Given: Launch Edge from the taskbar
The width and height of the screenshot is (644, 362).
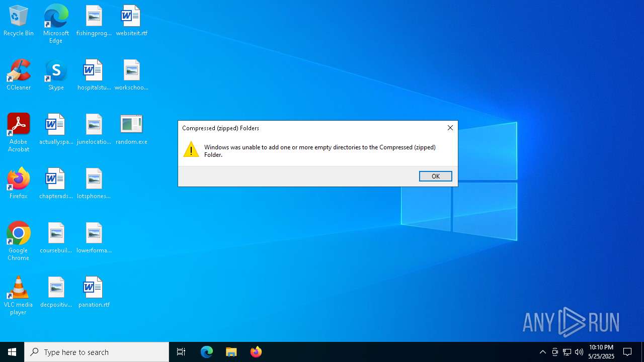Looking at the screenshot, I should [x=207, y=352].
